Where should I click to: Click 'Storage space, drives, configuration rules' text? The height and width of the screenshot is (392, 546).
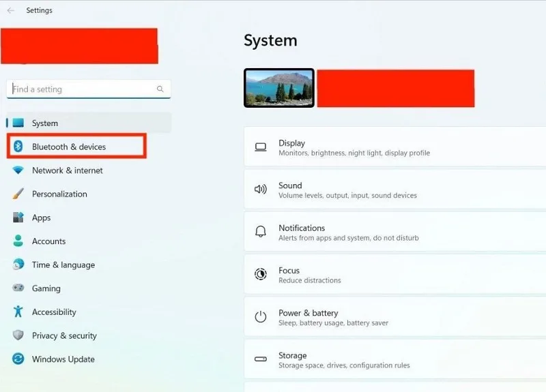pyautogui.click(x=344, y=365)
